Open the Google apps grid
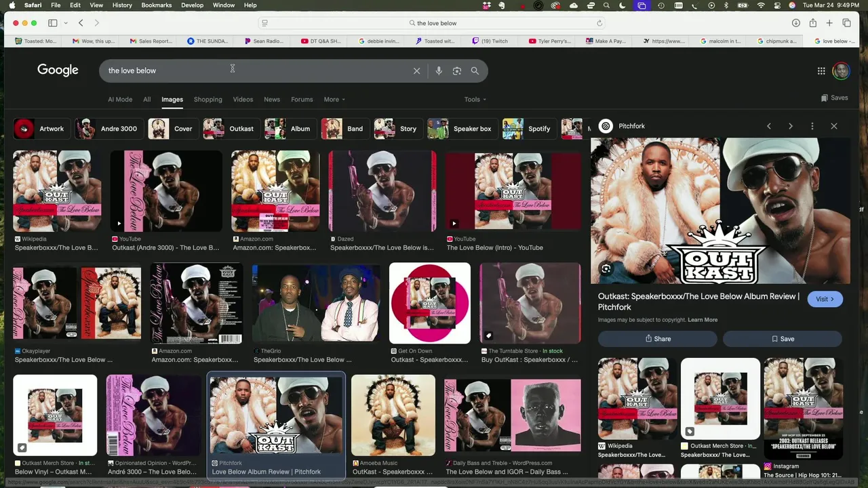Screen dimensions: 868x488 [x=821, y=70]
